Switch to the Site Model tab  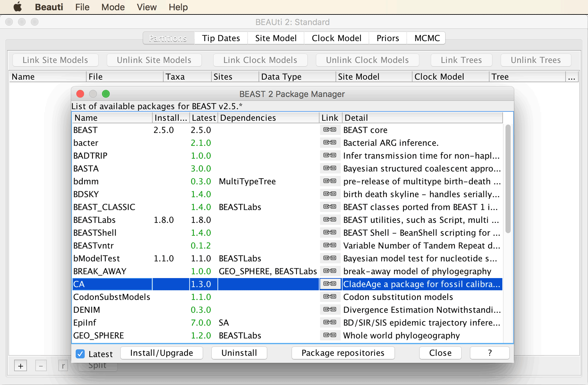(x=276, y=38)
